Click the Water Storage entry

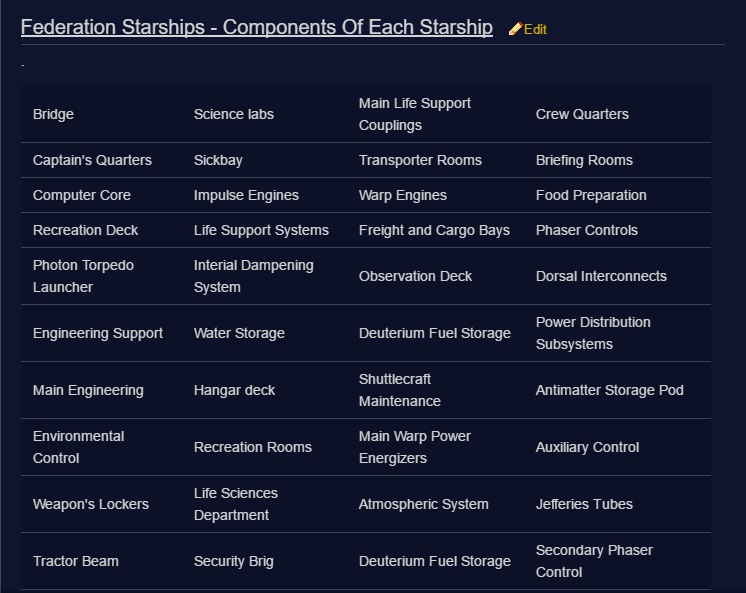coord(239,333)
